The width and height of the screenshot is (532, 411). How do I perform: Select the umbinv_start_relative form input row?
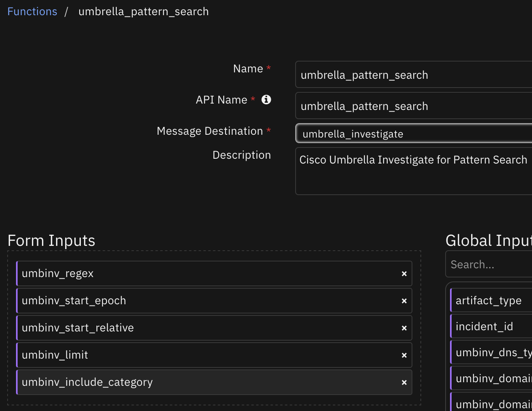[x=214, y=328]
